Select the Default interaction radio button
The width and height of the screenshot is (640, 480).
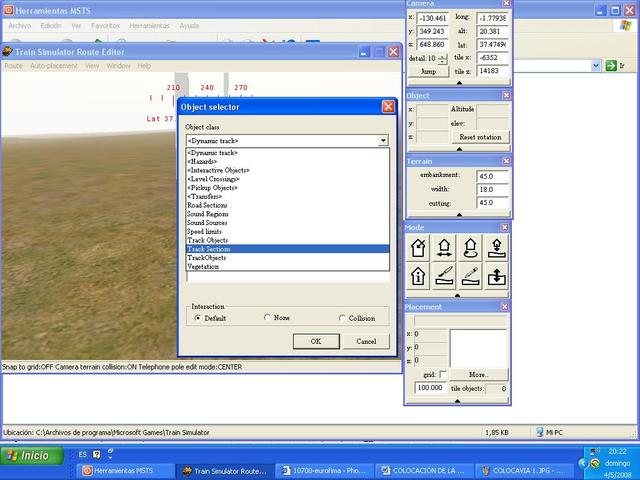pos(198,318)
